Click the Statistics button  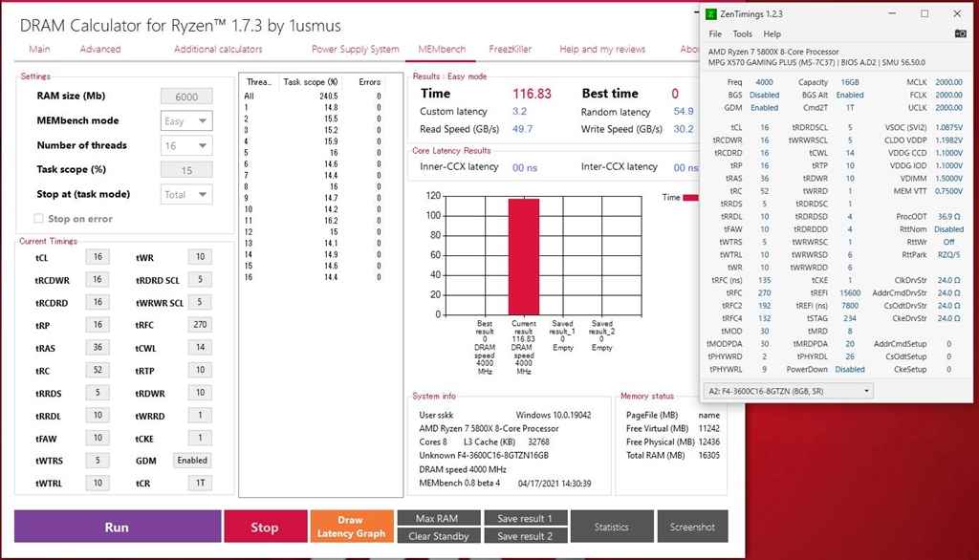click(611, 527)
